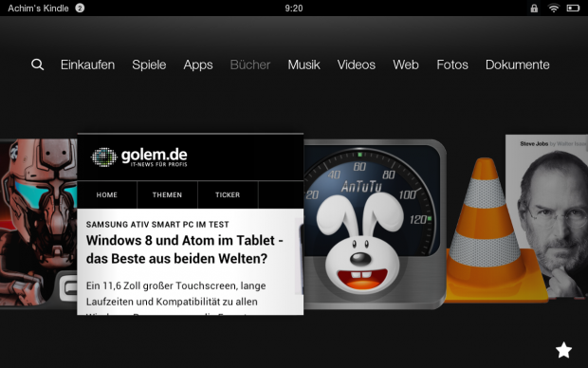Open the Web browser category

tap(406, 64)
